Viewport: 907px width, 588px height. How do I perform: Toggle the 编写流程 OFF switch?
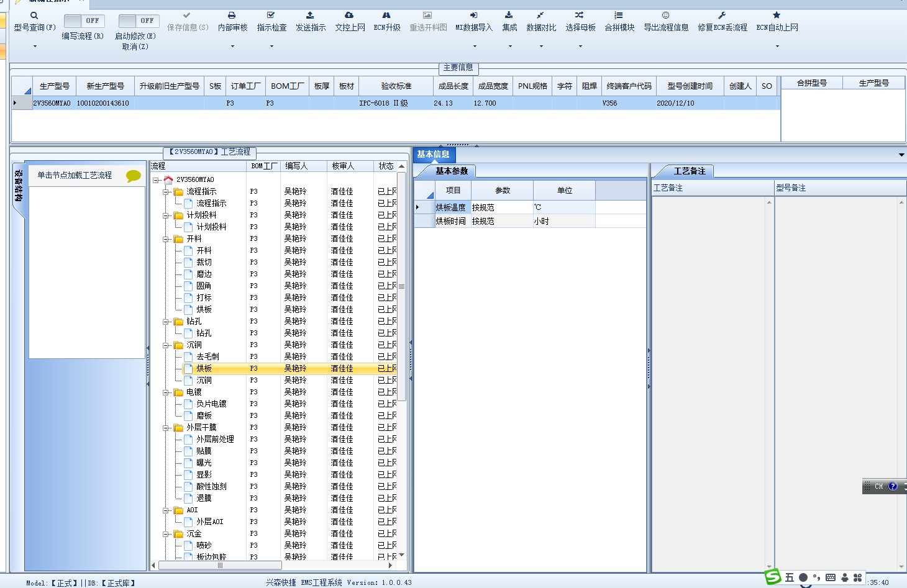coord(84,20)
